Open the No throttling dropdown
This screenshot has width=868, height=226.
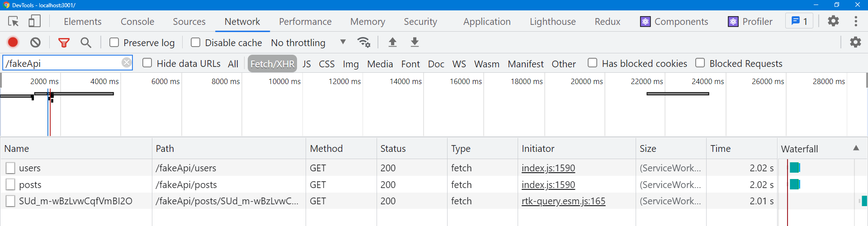pos(308,42)
